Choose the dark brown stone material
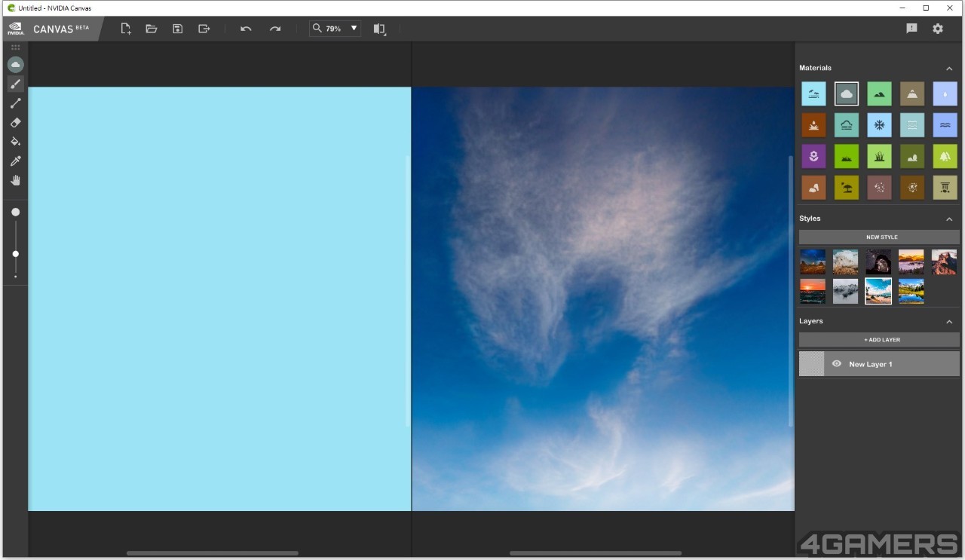 tap(912, 188)
